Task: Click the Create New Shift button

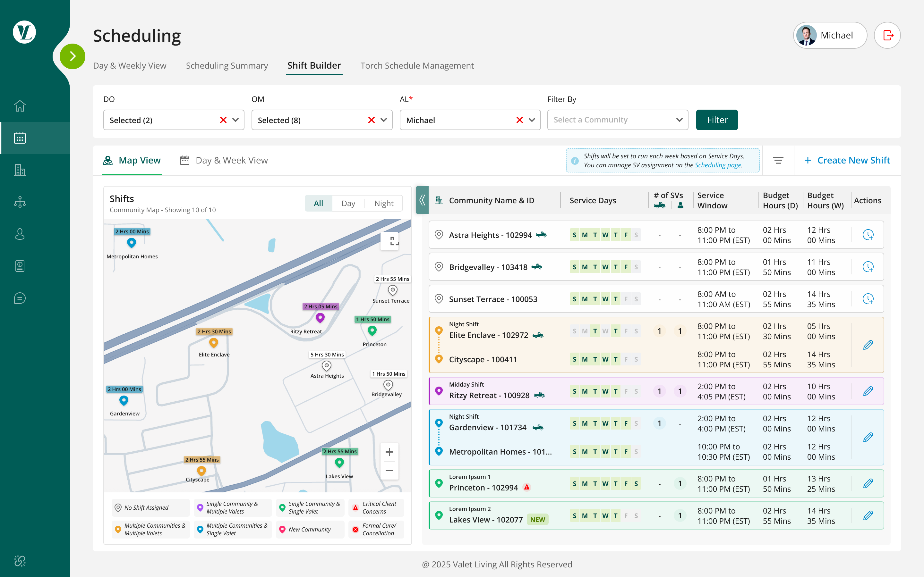Action: pos(847,160)
